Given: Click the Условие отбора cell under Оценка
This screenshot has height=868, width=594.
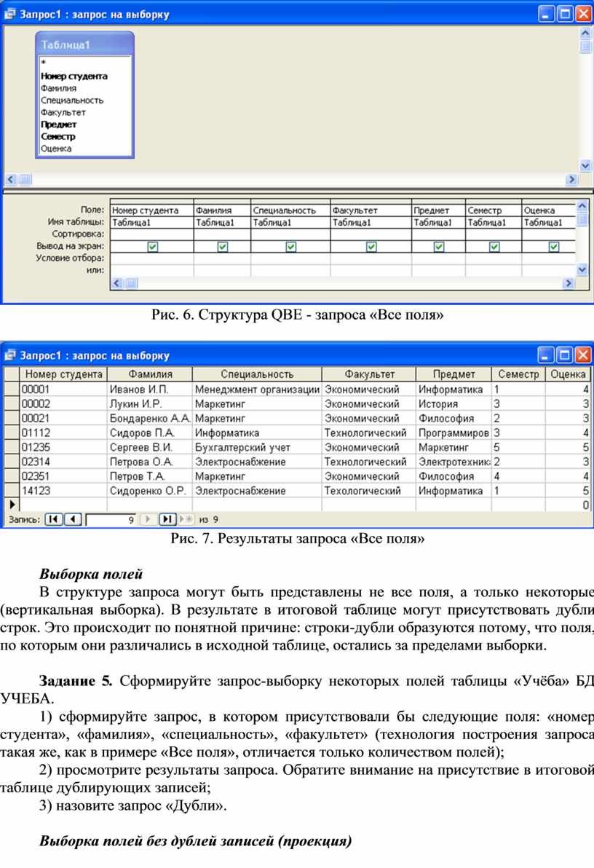Looking at the screenshot, I should coord(549,258).
